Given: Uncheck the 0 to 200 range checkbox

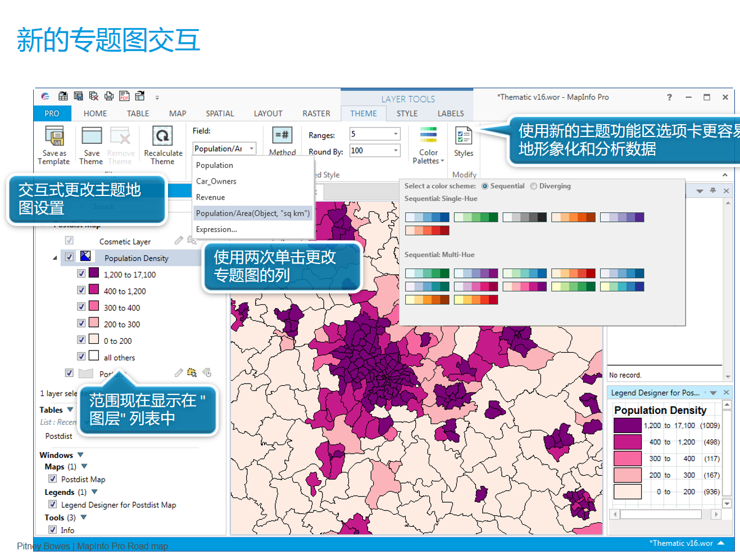Looking at the screenshot, I should point(81,340).
